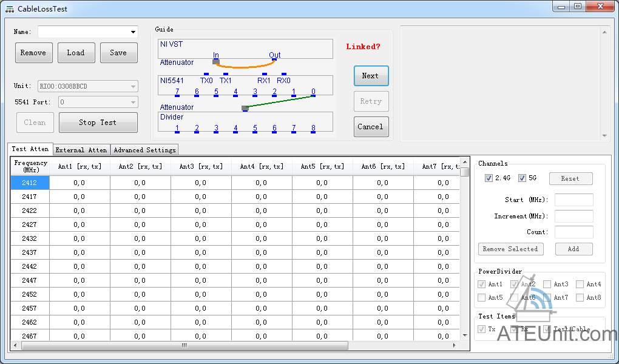
Task: Enable the Ant3 PowerDivider checkbox
Action: point(547,284)
